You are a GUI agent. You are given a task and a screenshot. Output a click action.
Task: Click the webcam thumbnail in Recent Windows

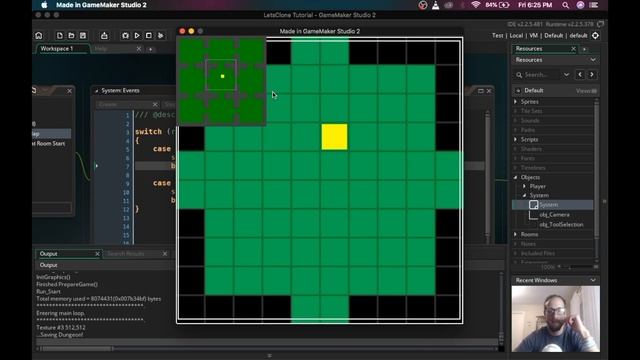556,319
